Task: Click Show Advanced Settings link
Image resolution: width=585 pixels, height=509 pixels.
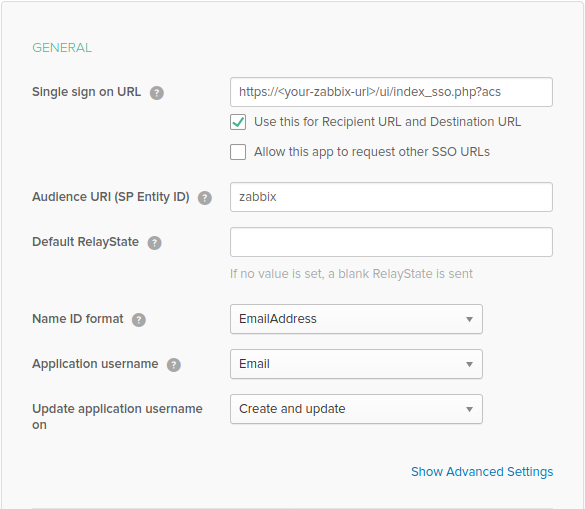Action: [x=482, y=472]
